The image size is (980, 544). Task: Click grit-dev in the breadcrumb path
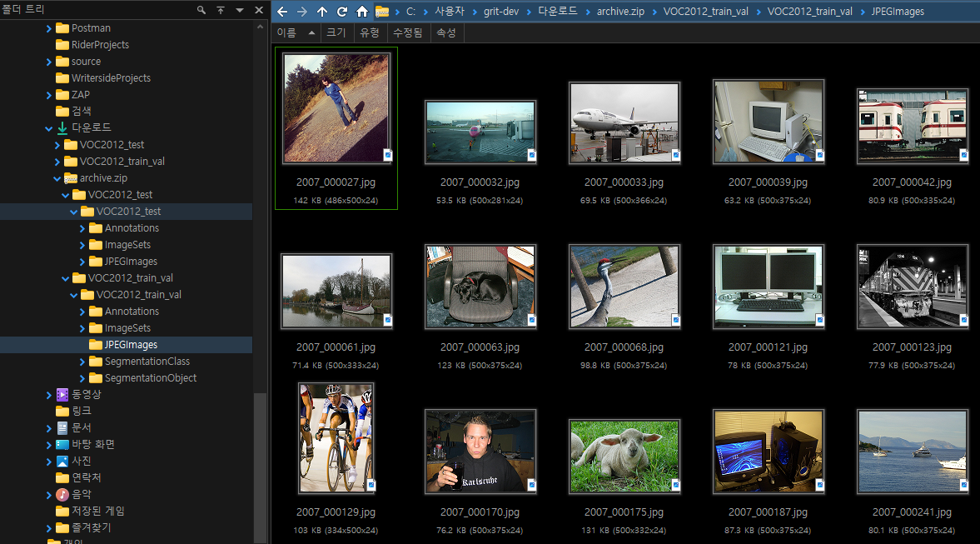(501, 12)
